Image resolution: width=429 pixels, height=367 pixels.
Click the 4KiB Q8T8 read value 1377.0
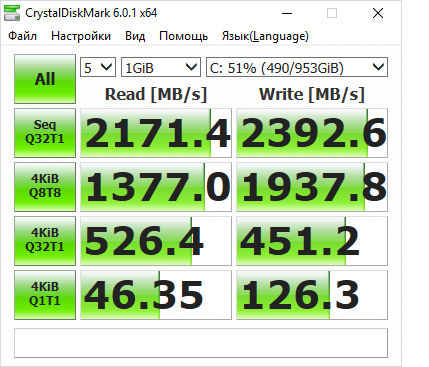click(156, 187)
